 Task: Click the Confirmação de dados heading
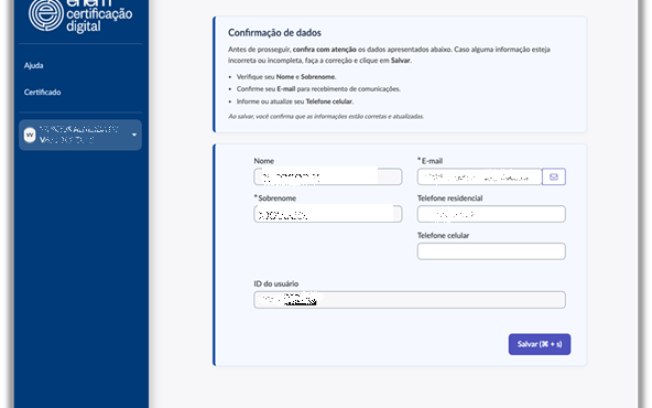pyautogui.click(x=274, y=32)
